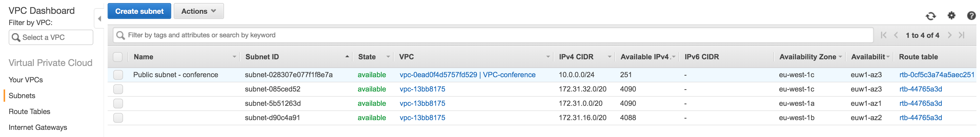
Task: Expand the Name column dropdown arrow
Action: tap(234, 57)
